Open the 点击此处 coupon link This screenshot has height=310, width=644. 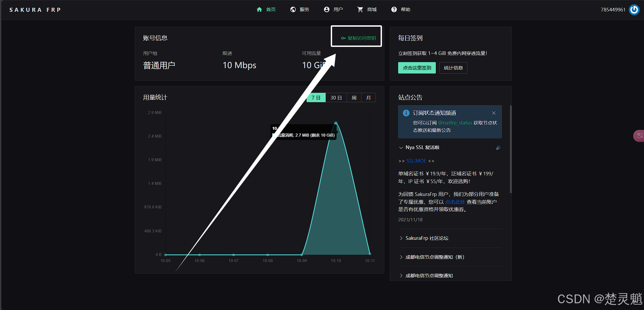pyautogui.click(x=455, y=202)
